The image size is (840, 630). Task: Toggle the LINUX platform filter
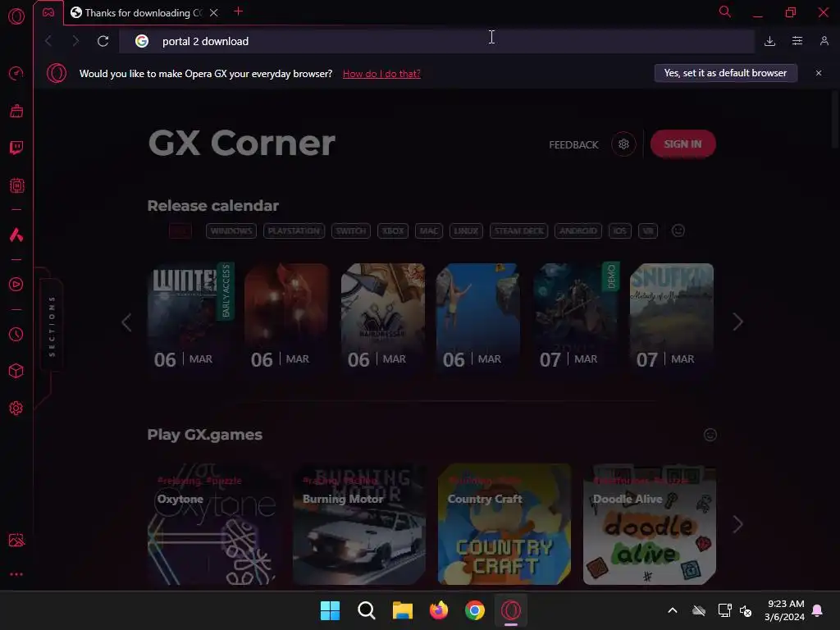tap(466, 231)
